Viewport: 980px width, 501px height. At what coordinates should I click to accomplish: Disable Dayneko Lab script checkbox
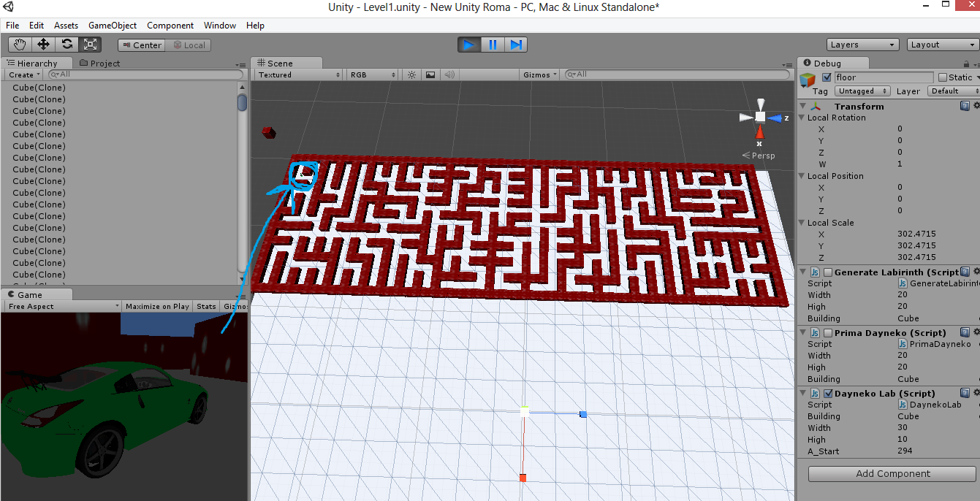point(827,394)
